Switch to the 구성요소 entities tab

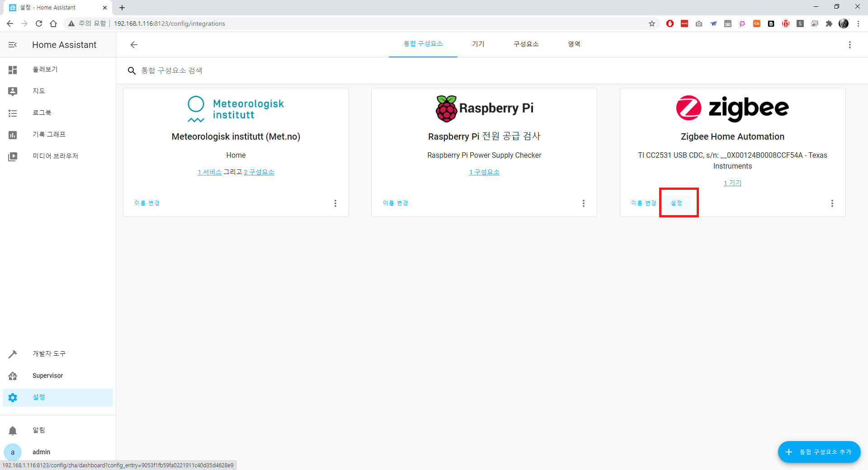click(526, 44)
